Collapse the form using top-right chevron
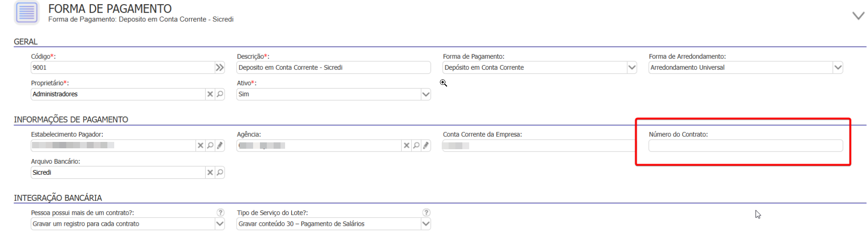This screenshot has height=240, width=868. point(858,16)
